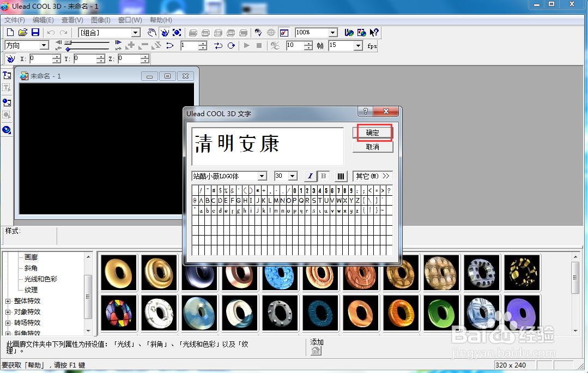Open the 编辑(E) menu
The width and height of the screenshot is (588, 373).
click(x=43, y=20)
